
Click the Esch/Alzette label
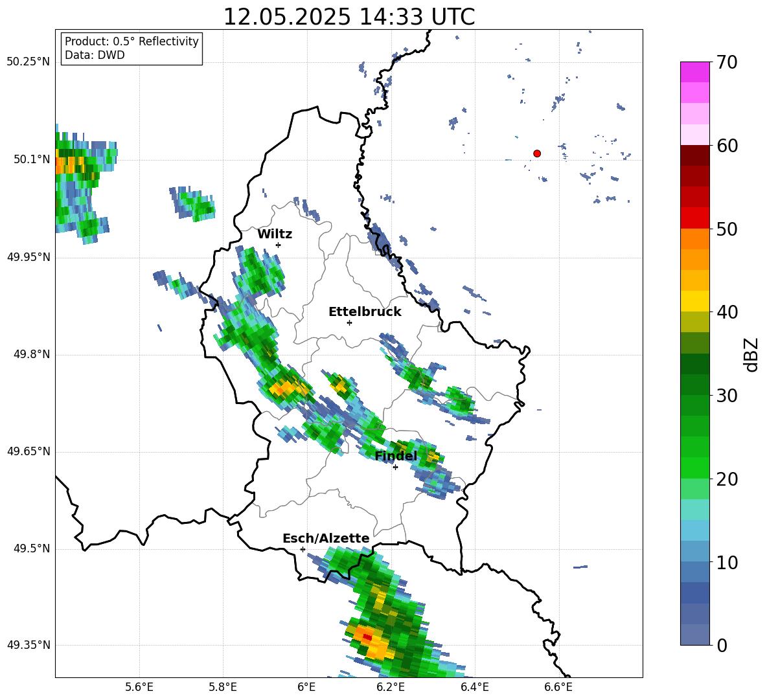326,538
